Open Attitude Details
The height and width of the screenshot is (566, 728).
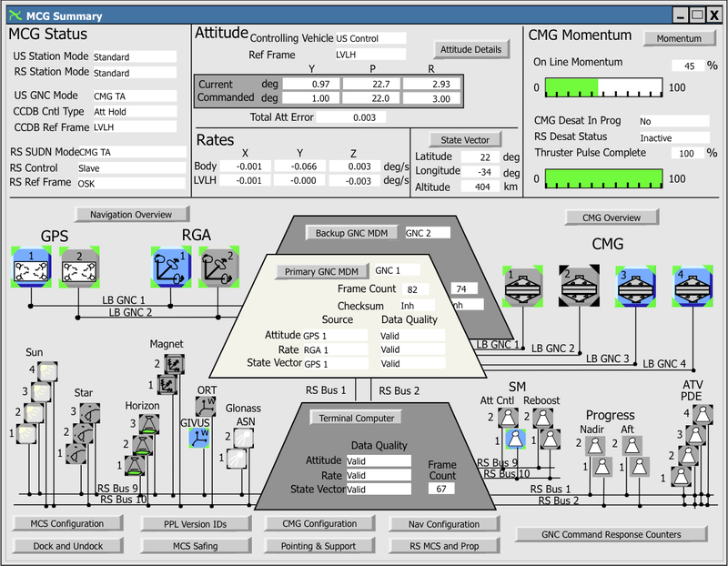(x=470, y=49)
